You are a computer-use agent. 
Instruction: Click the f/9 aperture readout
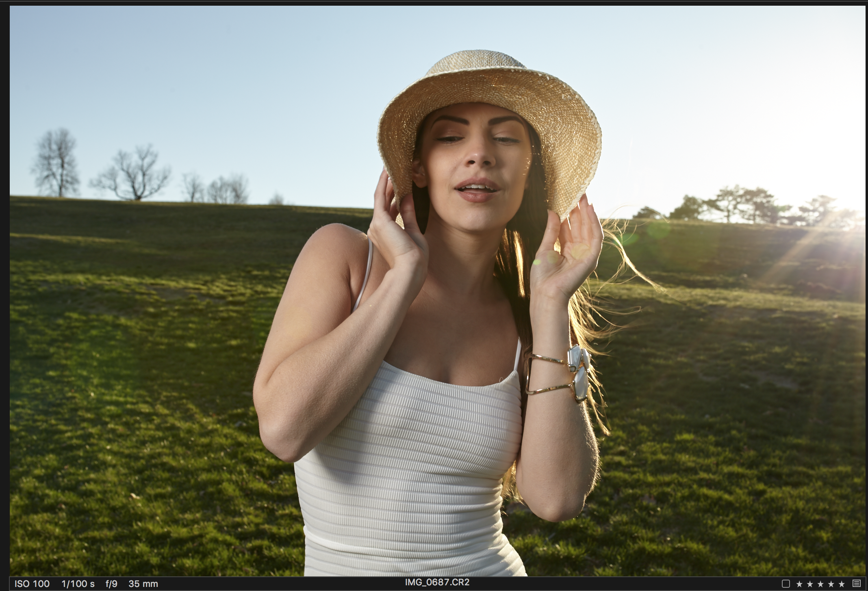tap(111, 584)
